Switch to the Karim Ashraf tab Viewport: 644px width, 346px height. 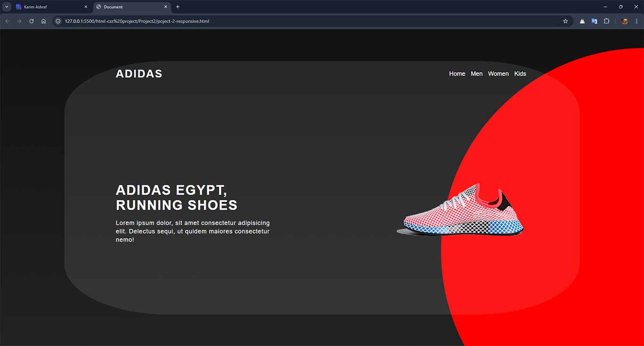click(x=47, y=7)
